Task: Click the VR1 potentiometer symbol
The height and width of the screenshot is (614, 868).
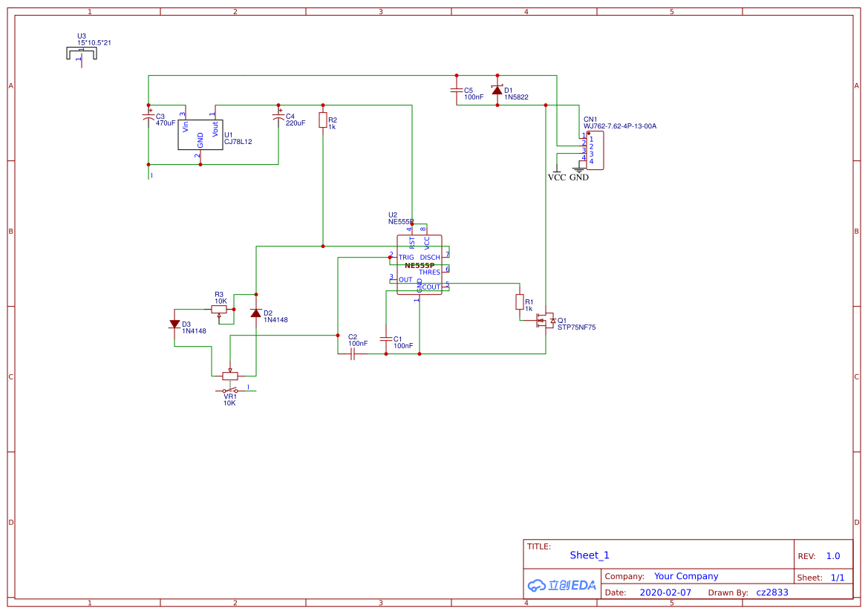Action: [x=230, y=373]
